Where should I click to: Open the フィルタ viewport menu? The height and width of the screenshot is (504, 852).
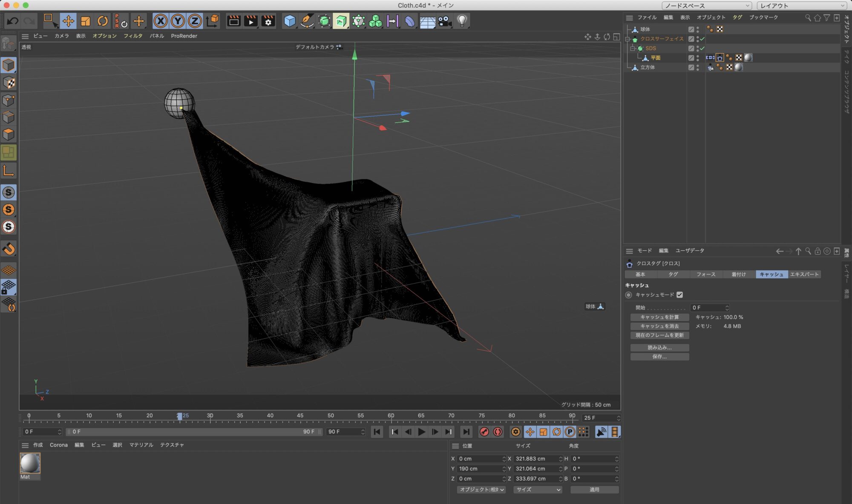[x=133, y=36]
